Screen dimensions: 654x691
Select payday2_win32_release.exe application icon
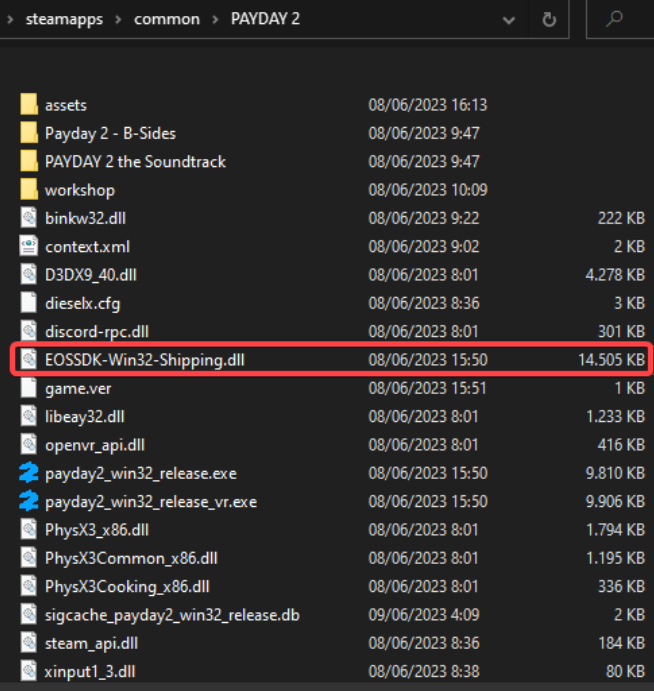click(x=29, y=473)
